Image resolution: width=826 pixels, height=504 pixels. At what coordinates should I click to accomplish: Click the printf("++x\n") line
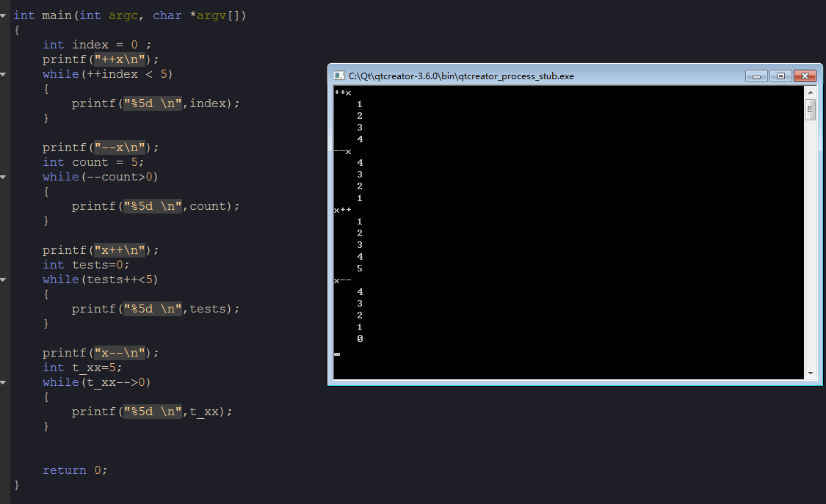click(x=100, y=59)
